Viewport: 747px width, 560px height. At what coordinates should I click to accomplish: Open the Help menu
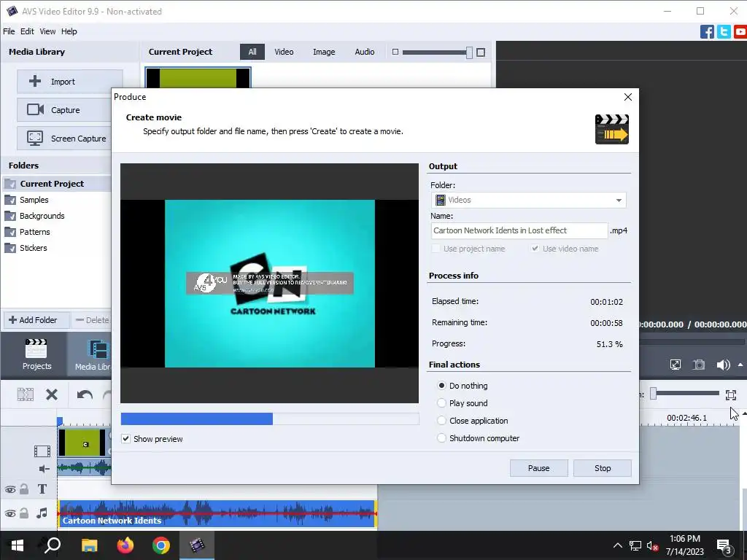click(69, 31)
